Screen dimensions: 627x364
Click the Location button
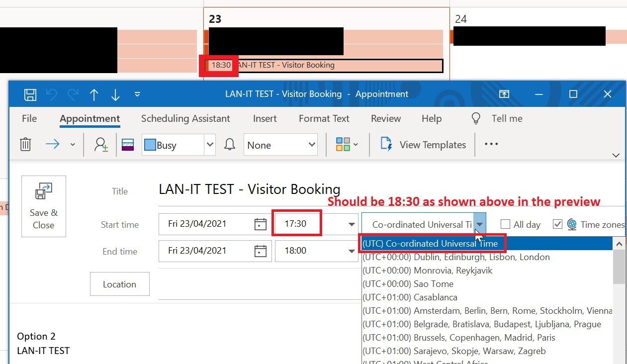point(120,284)
